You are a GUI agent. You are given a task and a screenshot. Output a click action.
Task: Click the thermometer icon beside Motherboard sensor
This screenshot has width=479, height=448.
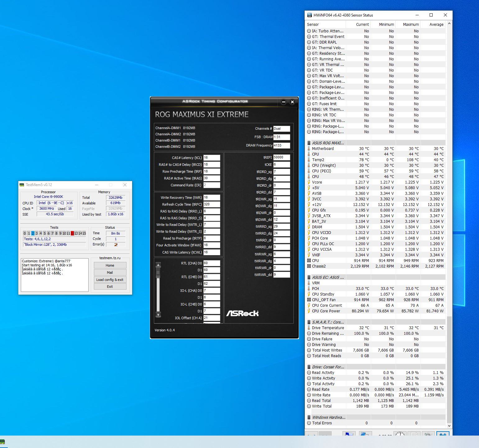click(x=309, y=148)
